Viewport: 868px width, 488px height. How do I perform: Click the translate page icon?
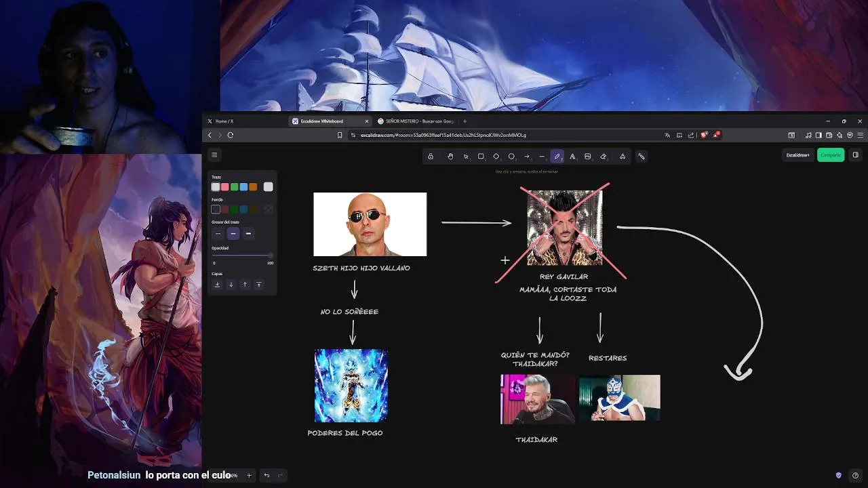[x=668, y=135]
